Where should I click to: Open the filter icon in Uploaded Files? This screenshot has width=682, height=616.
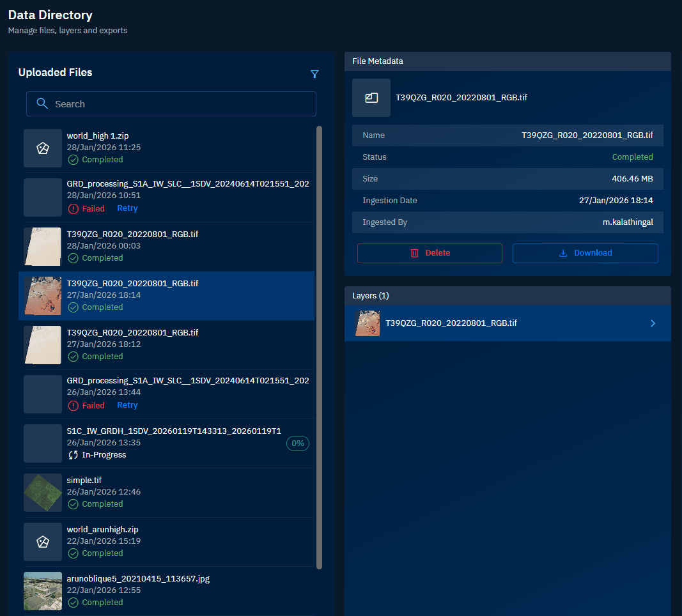pyautogui.click(x=314, y=74)
